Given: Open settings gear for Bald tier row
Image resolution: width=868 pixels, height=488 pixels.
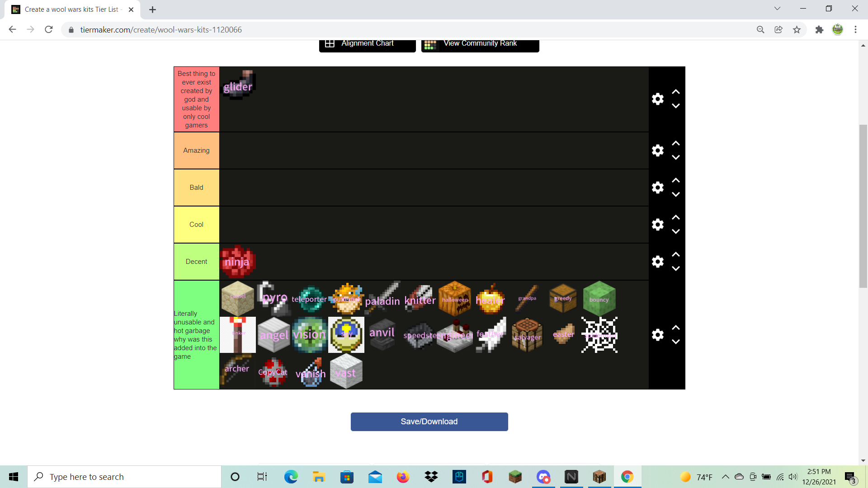Looking at the screenshot, I should click(658, 188).
